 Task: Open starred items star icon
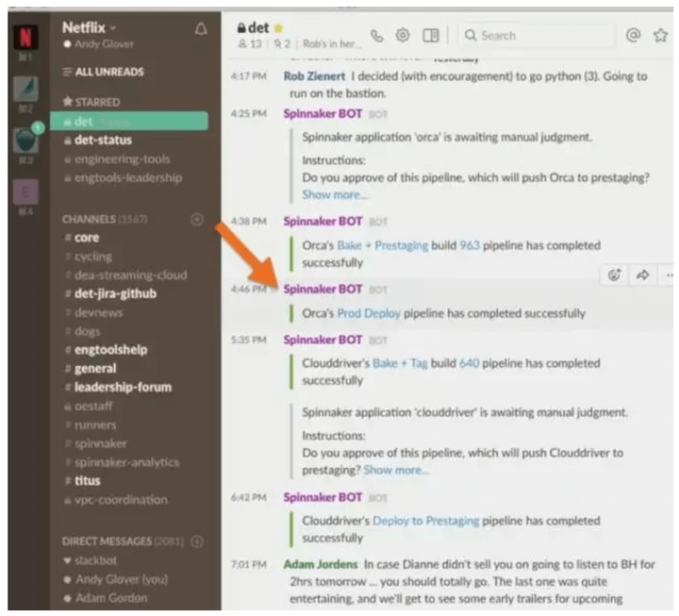[x=660, y=35]
